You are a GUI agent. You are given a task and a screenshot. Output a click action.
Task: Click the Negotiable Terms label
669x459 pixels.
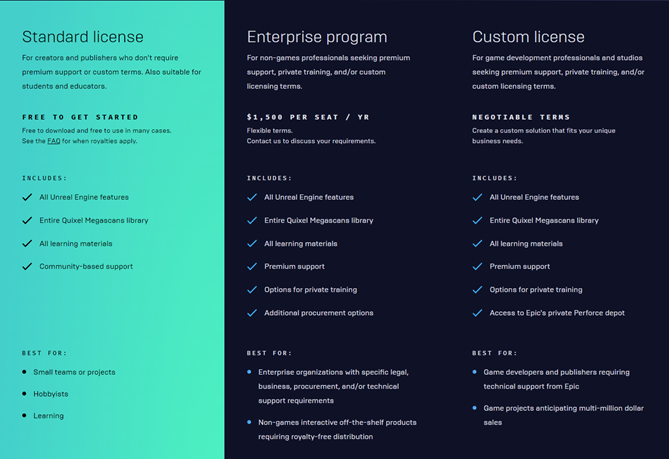click(521, 117)
